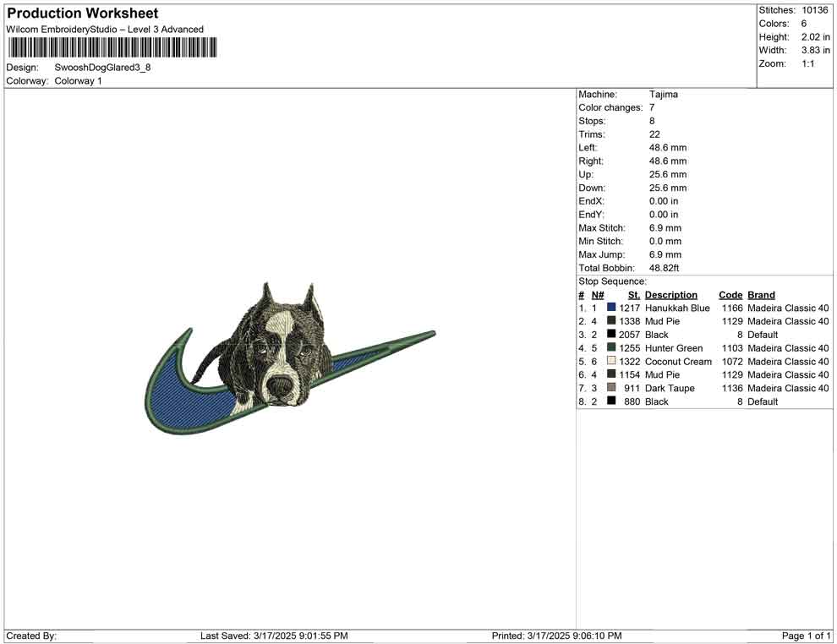Image resolution: width=837 pixels, height=644 pixels.
Task: Click the Production Worksheet title
Action: tap(83, 14)
